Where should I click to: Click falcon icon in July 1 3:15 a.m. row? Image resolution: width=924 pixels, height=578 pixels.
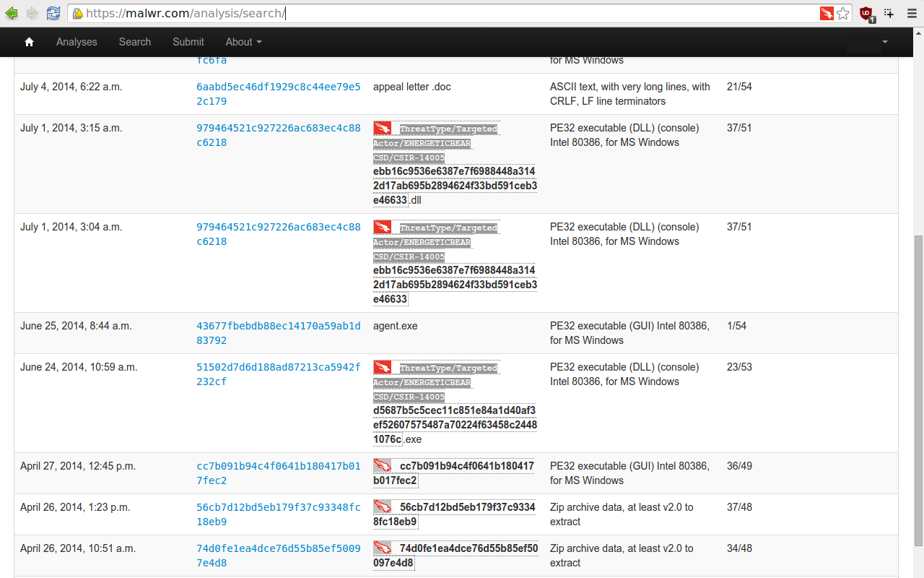tap(382, 129)
